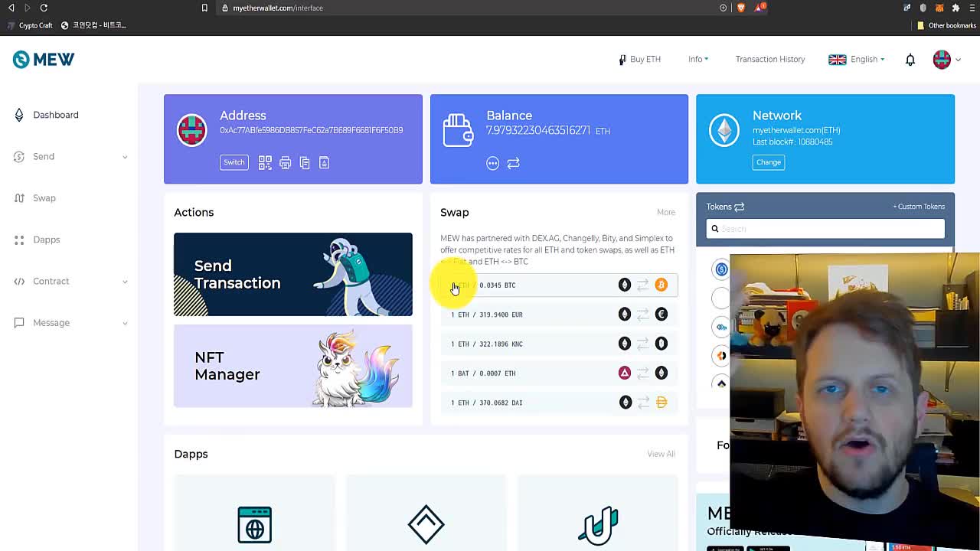980x551 pixels.
Task: Click the address document icon after copy
Action: pyautogui.click(x=324, y=162)
